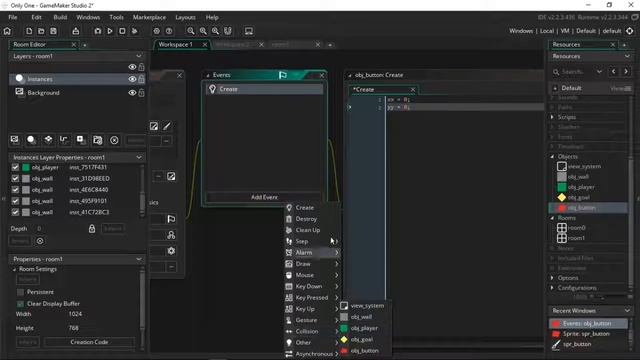
Task: Uncheck the obj_player instance checkbox
Action: click(15, 167)
